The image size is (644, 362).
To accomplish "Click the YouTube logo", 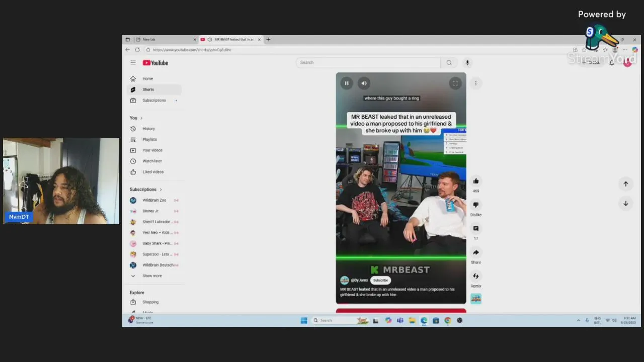I will [155, 63].
